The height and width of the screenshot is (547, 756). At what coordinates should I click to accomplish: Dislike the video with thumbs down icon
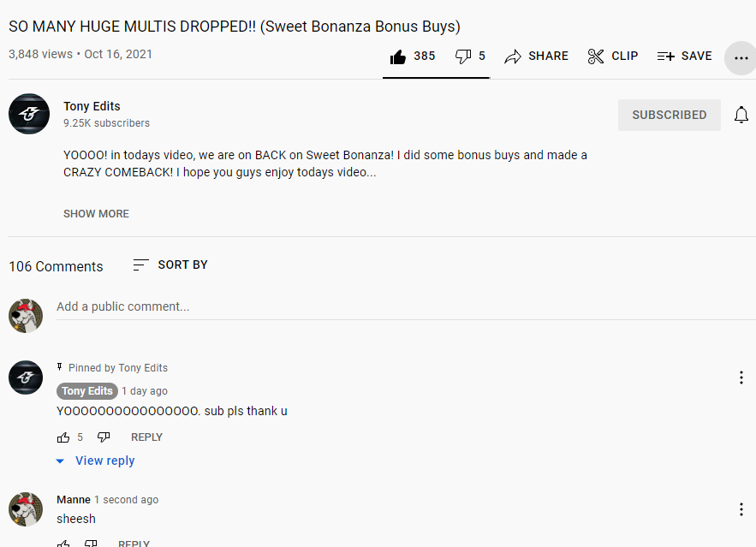(463, 56)
